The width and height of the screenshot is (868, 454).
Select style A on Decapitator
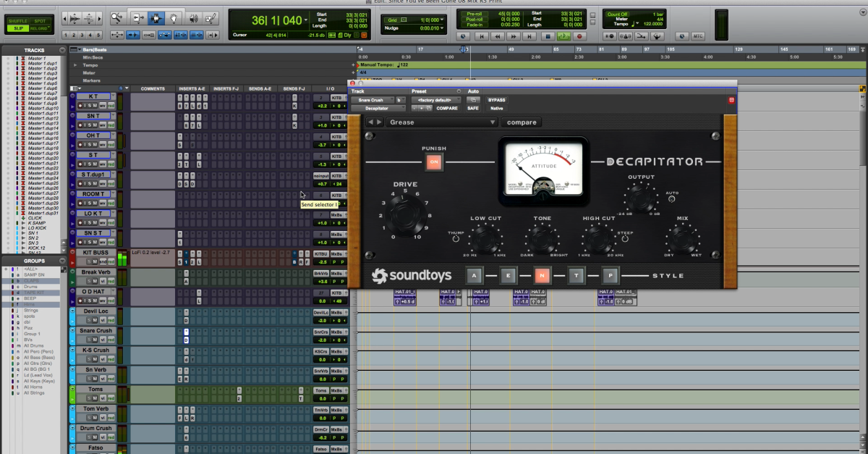coord(474,276)
